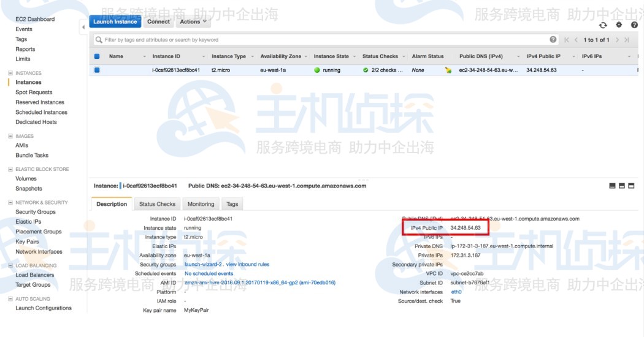644x337 pixels.
Task: Open the Actions dropdown menu
Action: [193, 22]
